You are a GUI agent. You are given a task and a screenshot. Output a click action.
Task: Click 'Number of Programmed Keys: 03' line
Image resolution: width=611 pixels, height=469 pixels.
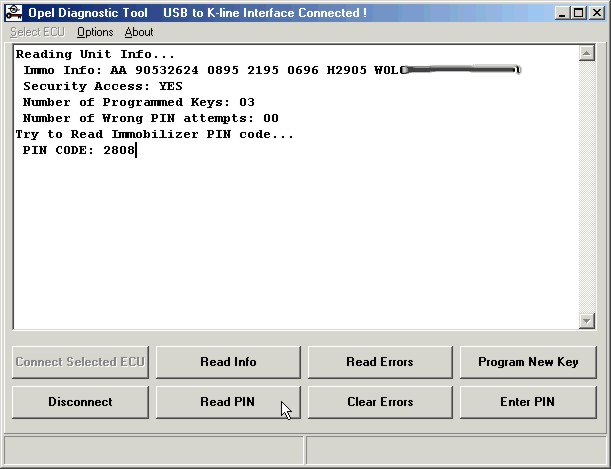coord(138,102)
